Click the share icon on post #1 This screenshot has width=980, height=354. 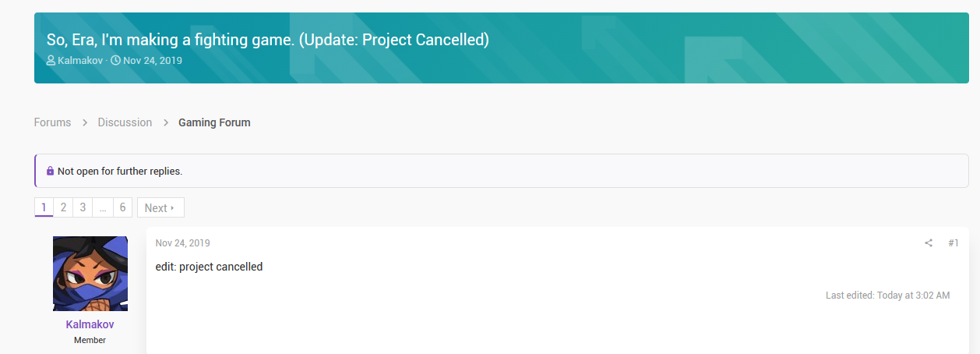(929, 243)
